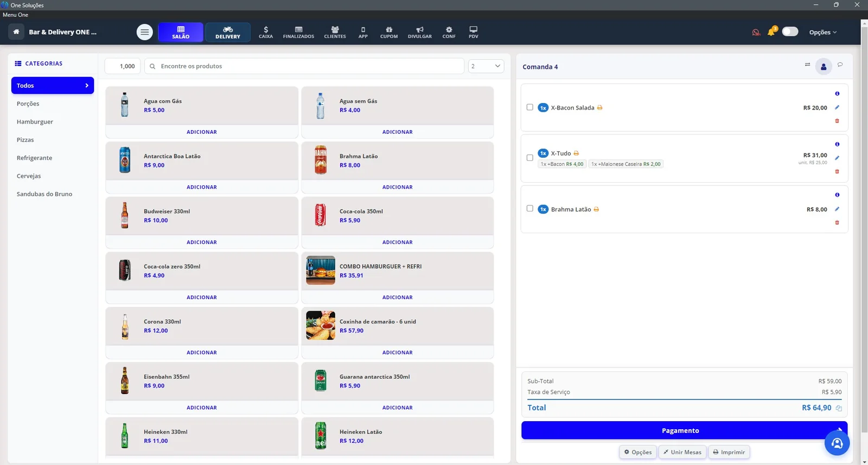Open the CLIENTES section
The image size is (868, 465).
click(335, 33)
